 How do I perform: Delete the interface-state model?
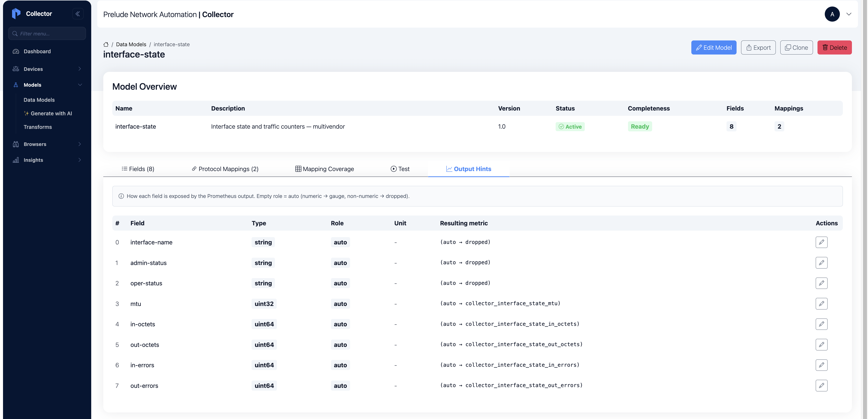pos(834,47)
